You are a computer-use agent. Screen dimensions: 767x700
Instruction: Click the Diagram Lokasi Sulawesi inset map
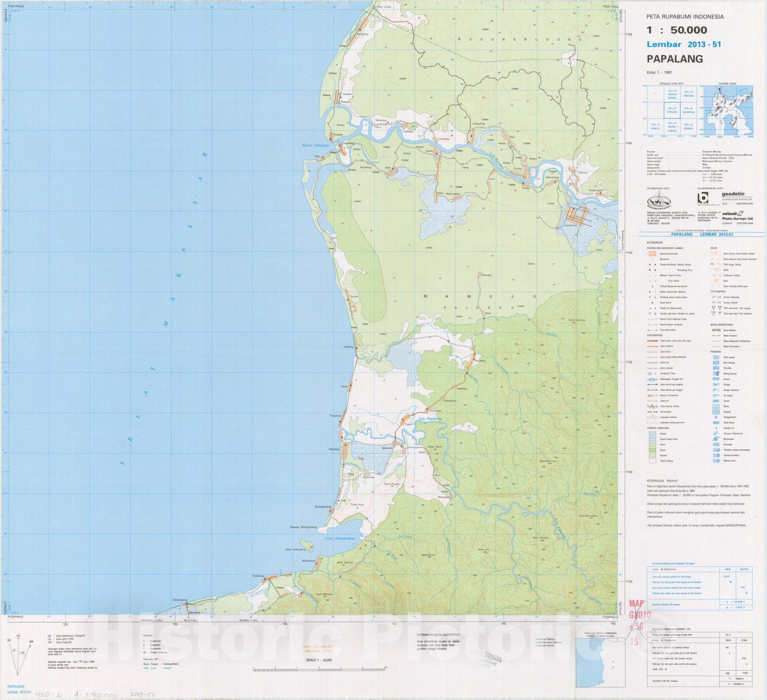click(x=728, y=111)
